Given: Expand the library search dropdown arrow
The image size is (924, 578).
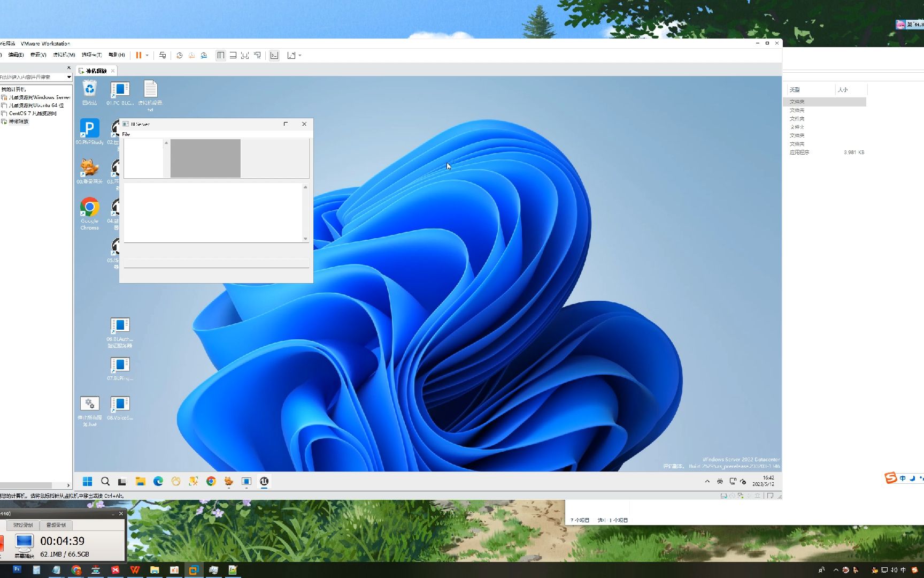Looking at the screenshot, I should point(69,77).
